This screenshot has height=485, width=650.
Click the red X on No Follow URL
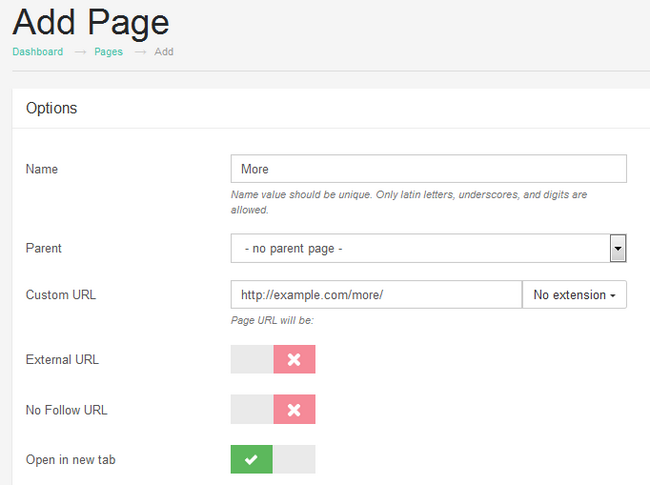(294, 410)
